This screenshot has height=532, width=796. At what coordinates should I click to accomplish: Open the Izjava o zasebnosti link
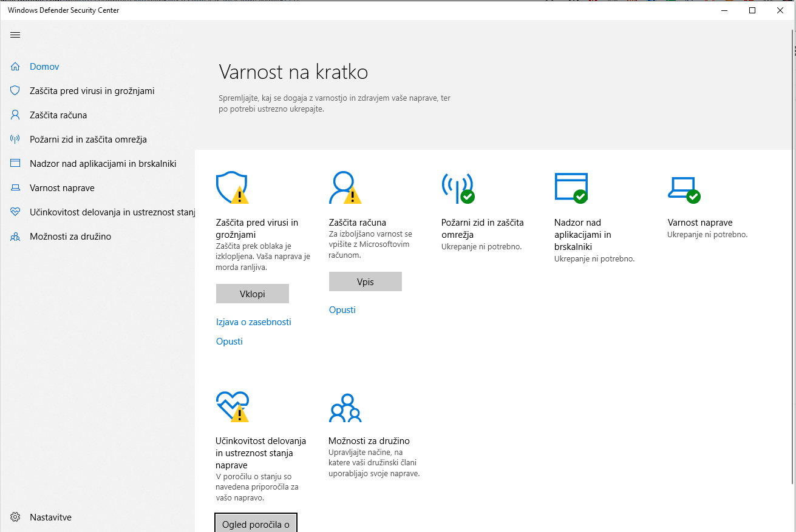point(254,322)
